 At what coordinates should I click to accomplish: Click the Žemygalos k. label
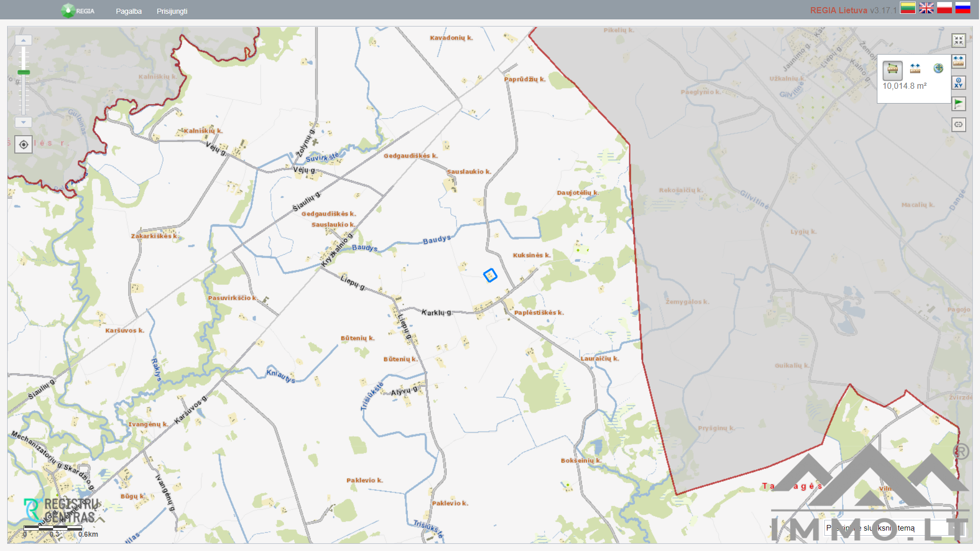(x=688, y=302)
